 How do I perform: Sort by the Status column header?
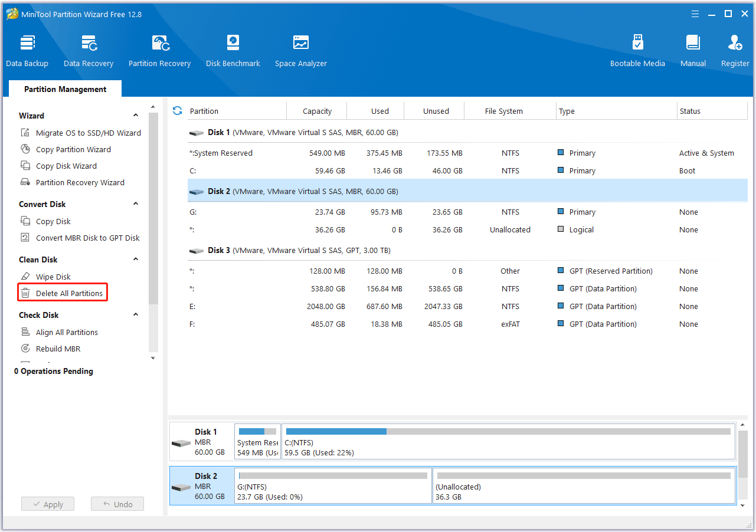pyautogui.click(x=712, y=111)
